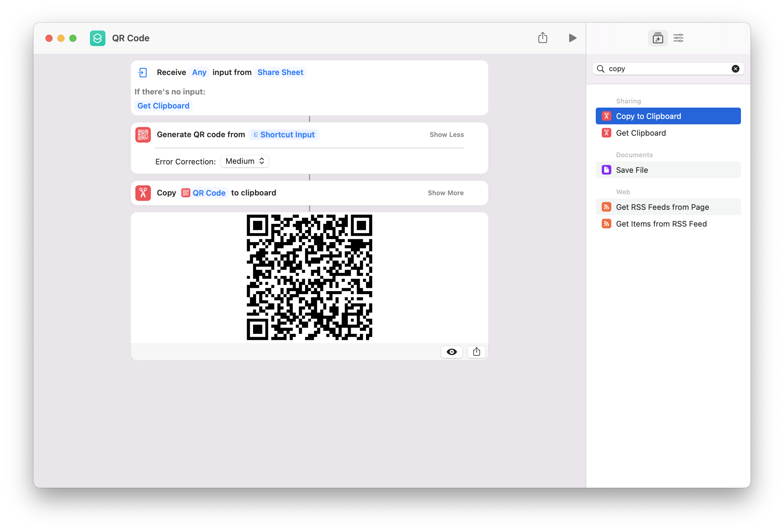Viewport: 784px width, 532px height.
Task: Click the Generate QR code action icon
Action: pos(143,135)
